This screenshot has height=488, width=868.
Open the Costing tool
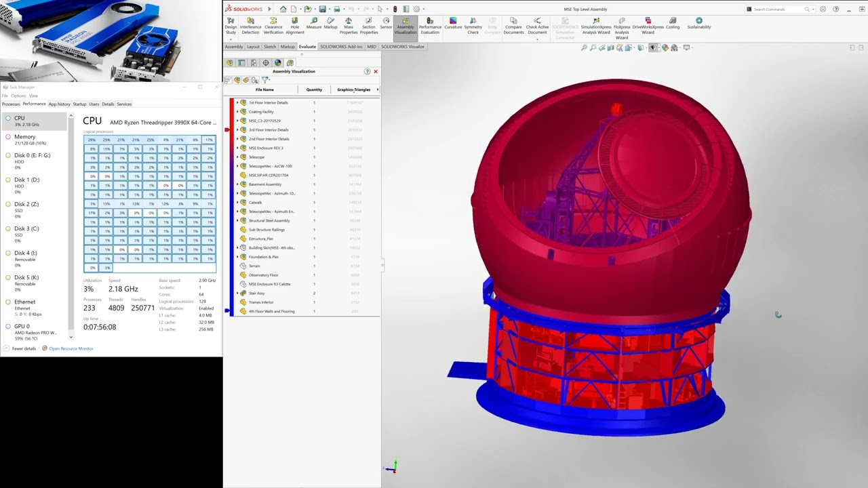pyautogui.click(x=673, y=23)
